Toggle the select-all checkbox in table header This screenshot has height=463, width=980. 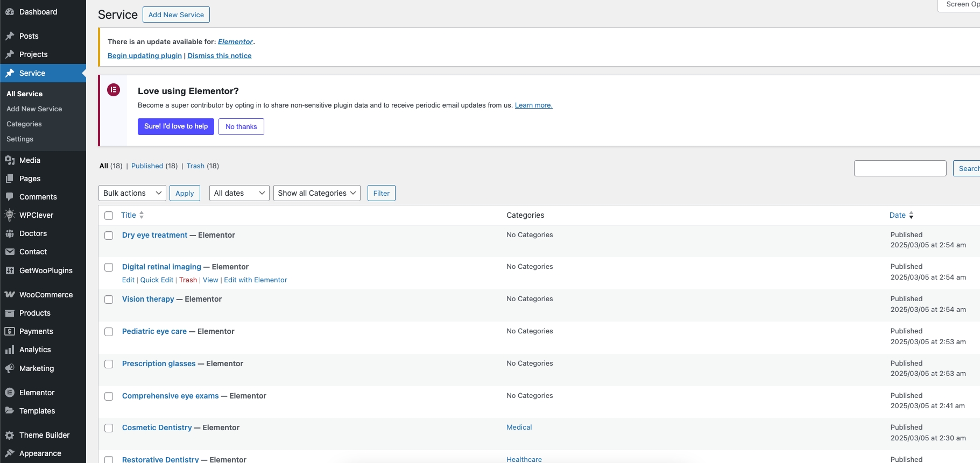109,216
